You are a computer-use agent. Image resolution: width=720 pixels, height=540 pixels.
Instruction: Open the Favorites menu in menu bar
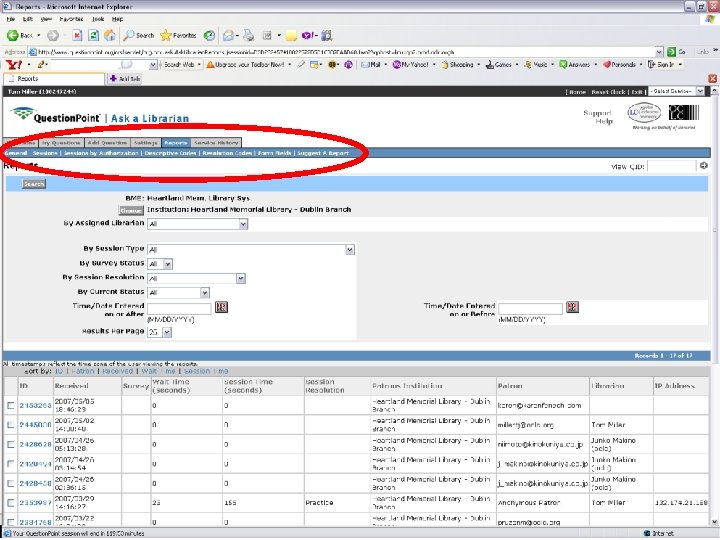[x=71, y=19]
